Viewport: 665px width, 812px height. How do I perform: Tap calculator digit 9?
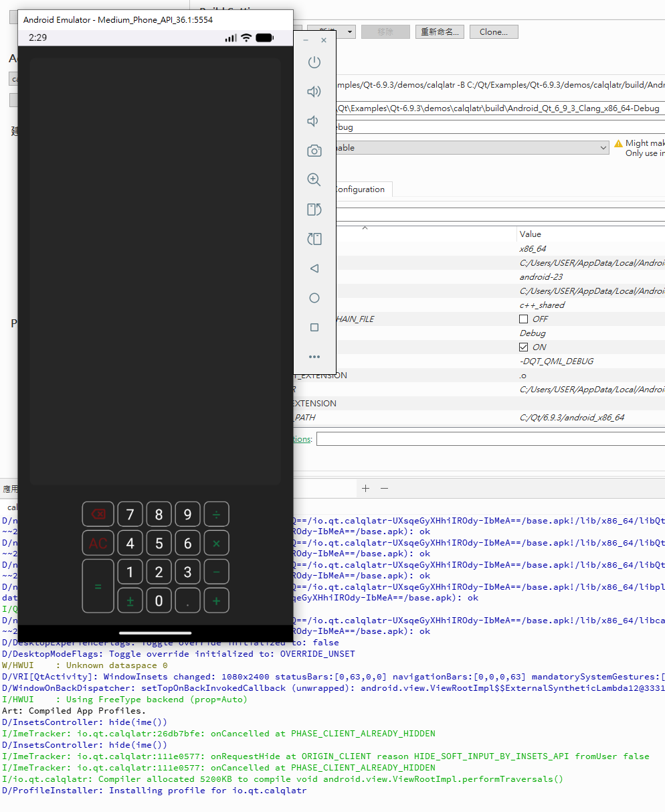tap(187, 514)
